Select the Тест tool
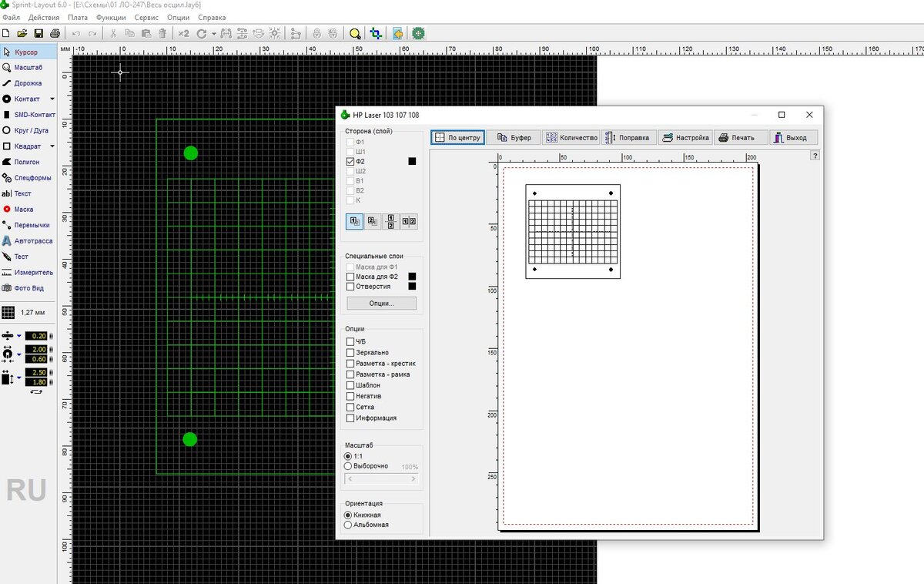Screen dimensions: 924x584 click(x=28, y=257)
